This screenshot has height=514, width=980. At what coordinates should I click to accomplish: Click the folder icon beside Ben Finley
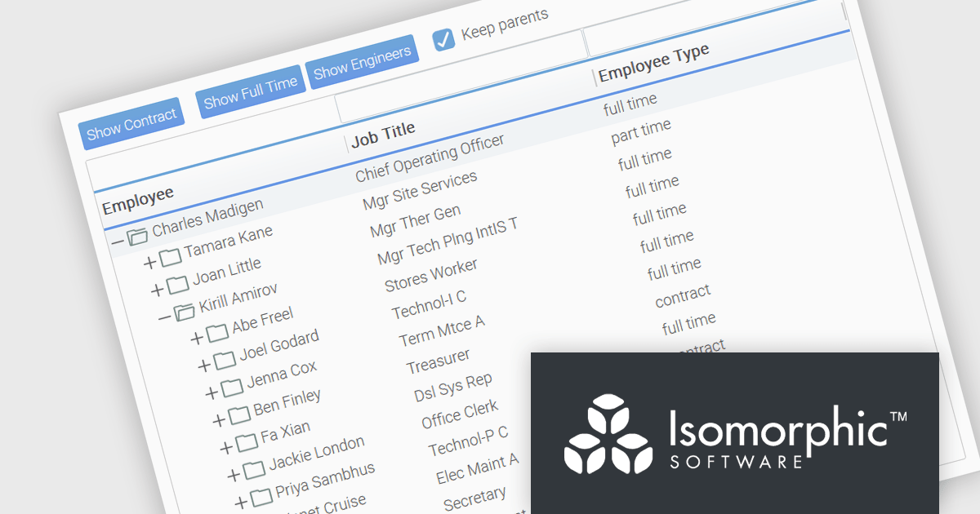click(x=238, y=415)
